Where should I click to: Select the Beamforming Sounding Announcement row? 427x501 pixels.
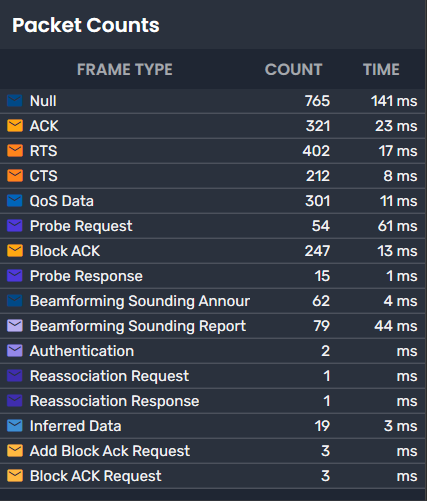click(x=213, y=301)
